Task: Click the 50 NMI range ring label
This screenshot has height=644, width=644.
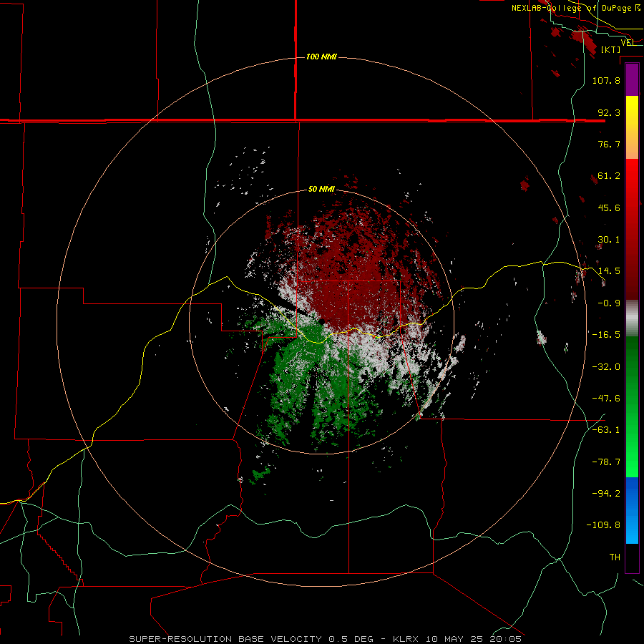Action: pos(321,189)
